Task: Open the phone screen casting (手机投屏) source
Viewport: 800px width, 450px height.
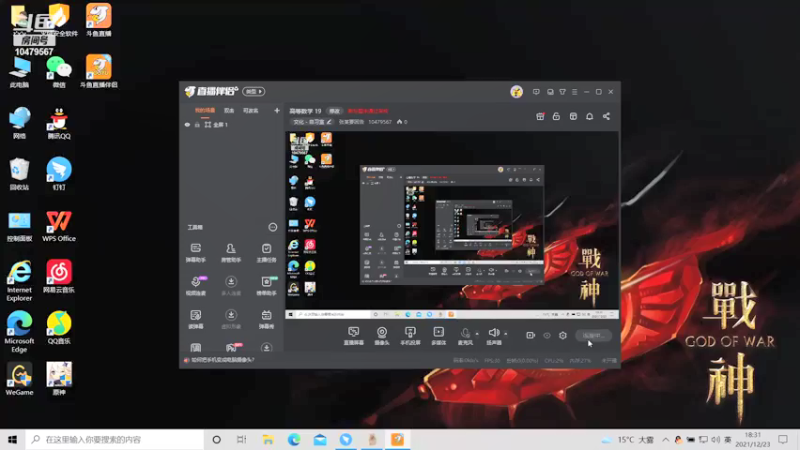Action: click(410, 336)
